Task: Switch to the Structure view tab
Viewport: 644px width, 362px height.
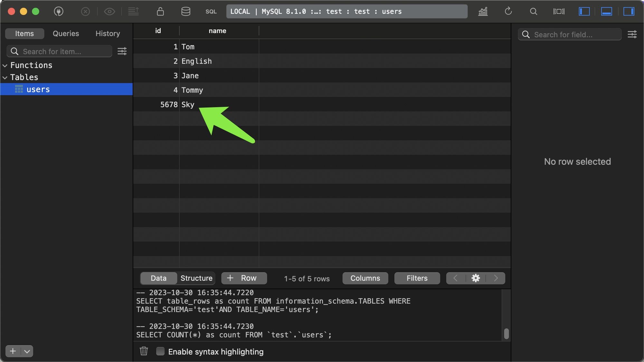Action: (196, 278)
